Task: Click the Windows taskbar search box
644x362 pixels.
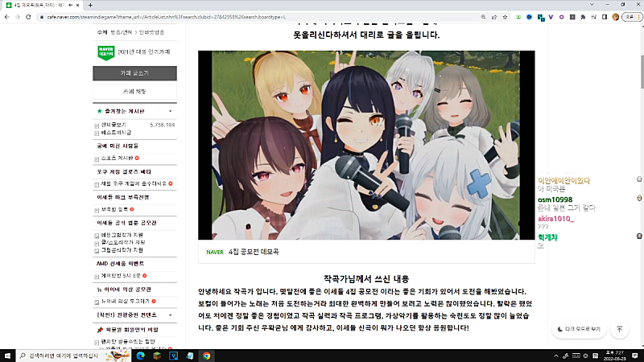Action: tap(73, 356)
